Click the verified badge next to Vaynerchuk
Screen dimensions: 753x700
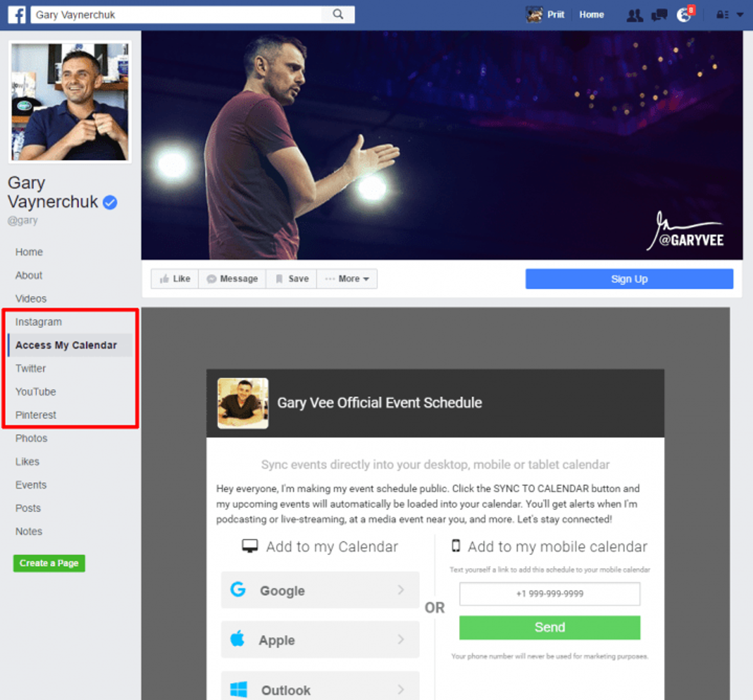click(x=110, y=202)
